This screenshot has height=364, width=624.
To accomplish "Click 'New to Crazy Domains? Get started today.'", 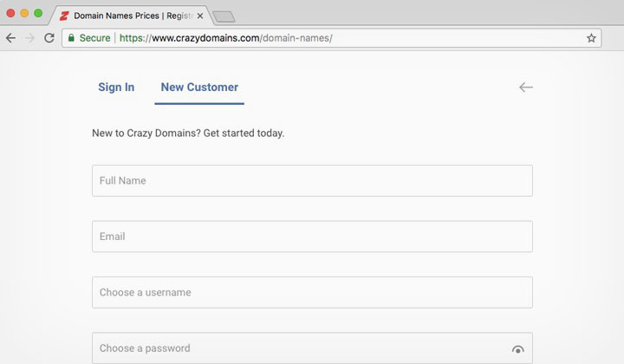I will (x=188, y=133).
